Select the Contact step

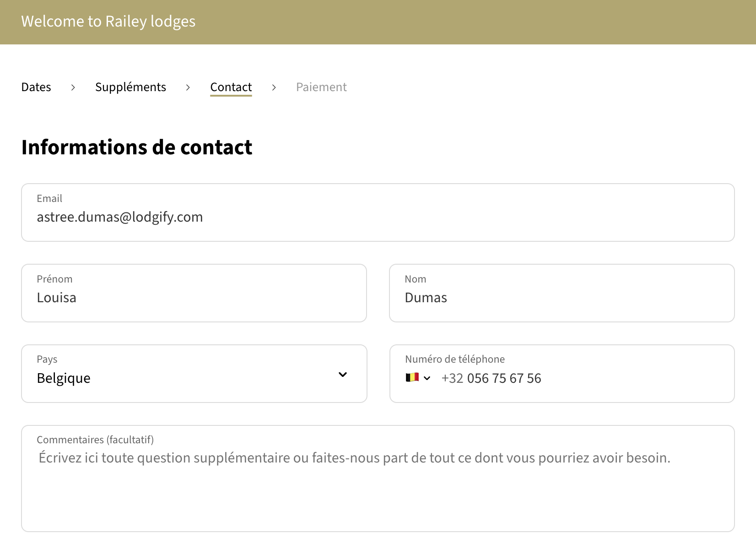(x=231, y=87)
